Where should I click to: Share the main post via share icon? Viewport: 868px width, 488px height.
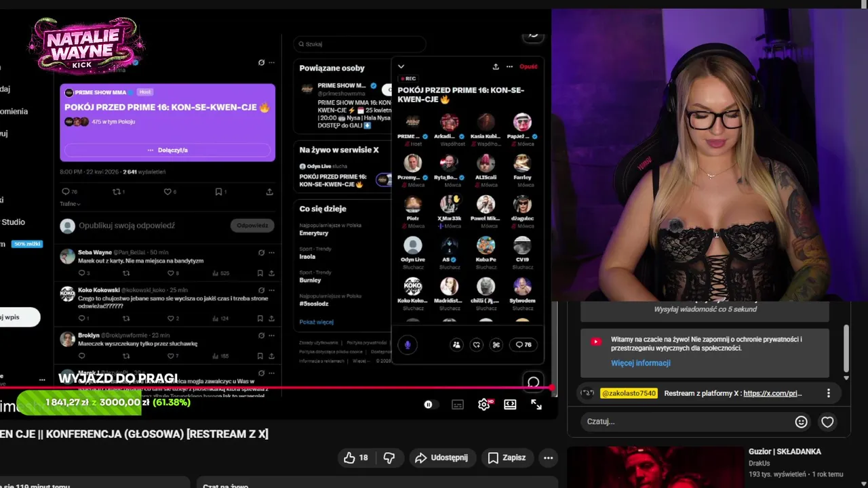click(x=269, y=192)
